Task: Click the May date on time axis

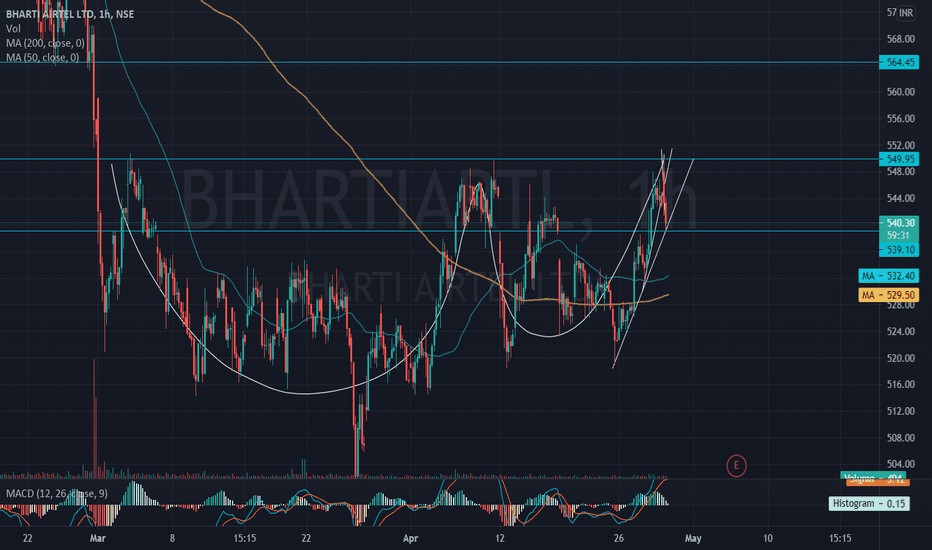Action: 693,539
